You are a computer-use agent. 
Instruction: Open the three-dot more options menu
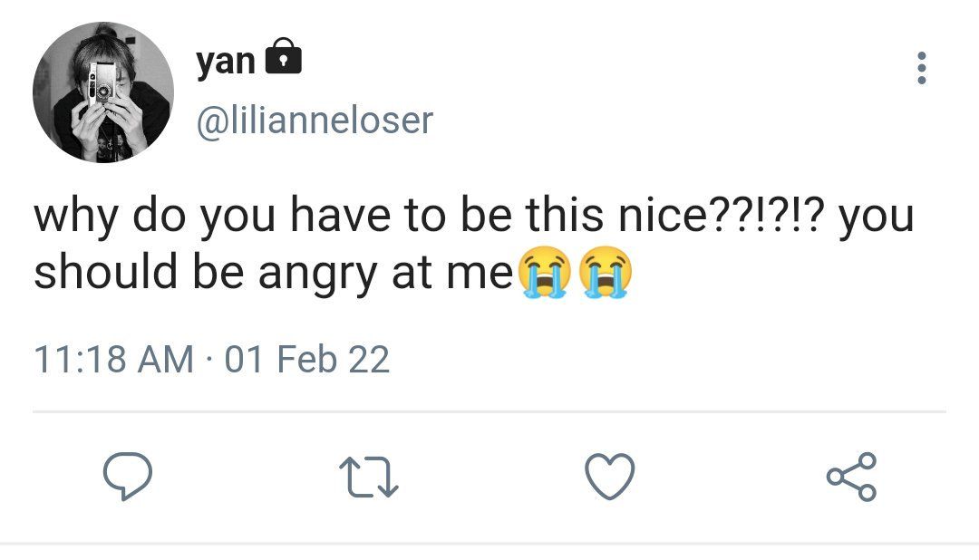pos(922,67)
